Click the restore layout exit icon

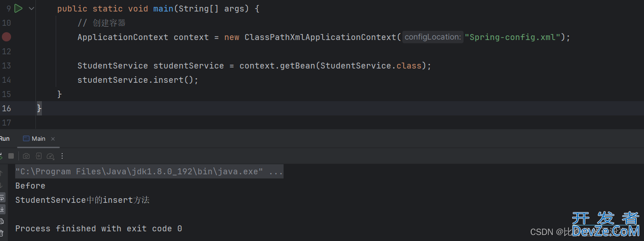click(39, 156)
